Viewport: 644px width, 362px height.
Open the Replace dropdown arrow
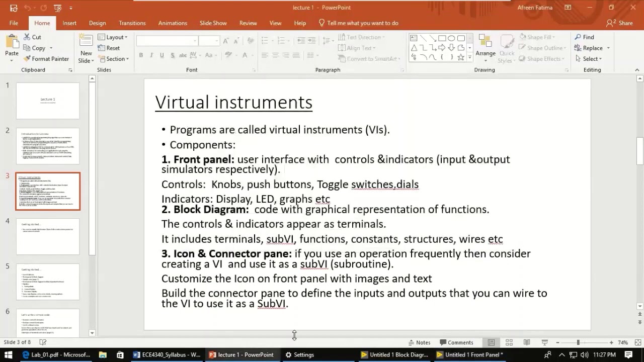tap(608, 48)
